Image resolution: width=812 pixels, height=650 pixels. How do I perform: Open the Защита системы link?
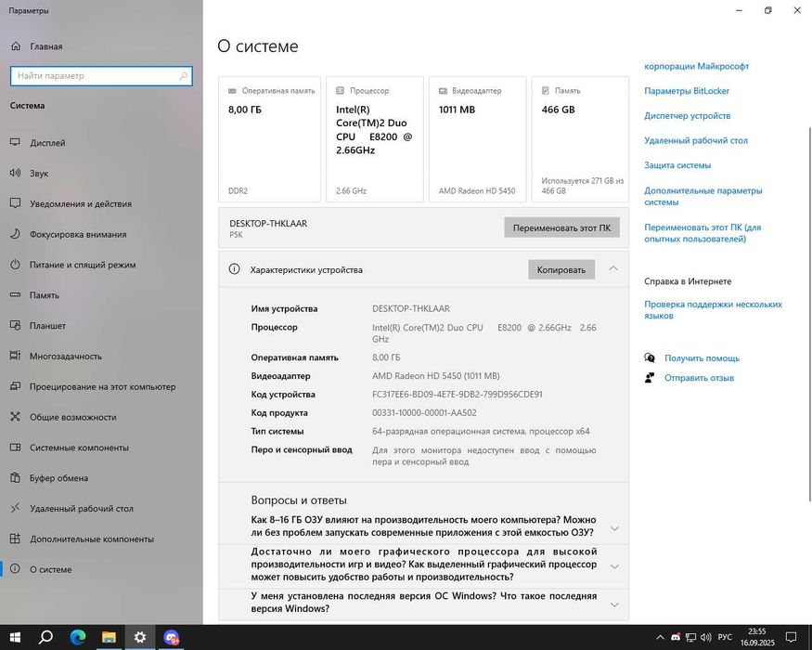click(x=677, y=165)
